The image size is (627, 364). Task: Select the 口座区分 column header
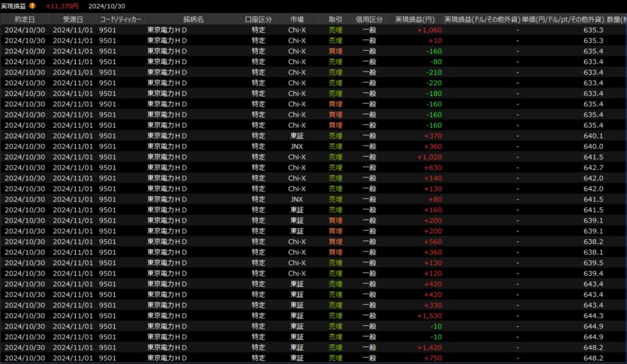tap(258, 20)
